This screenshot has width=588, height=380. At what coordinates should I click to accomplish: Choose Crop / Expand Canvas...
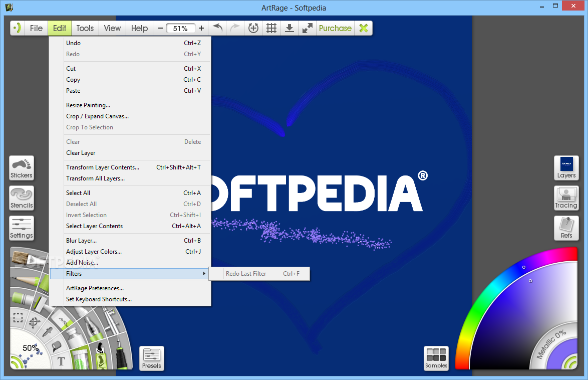coord(131,116)
